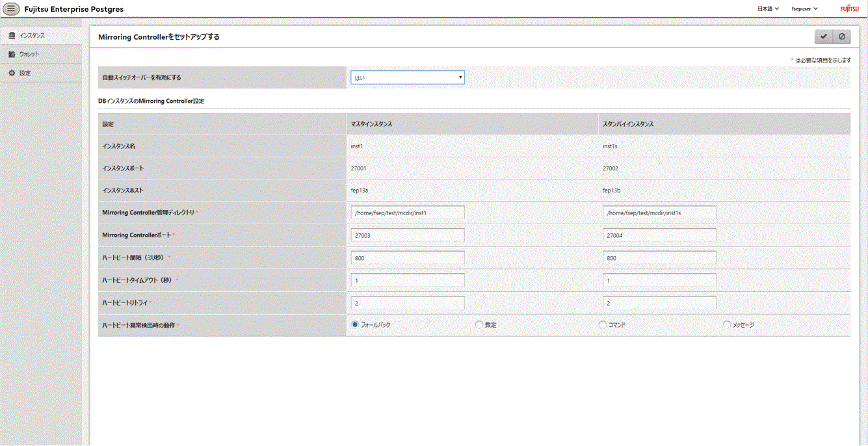Select the メッセージ radio button

pos(727,324)
